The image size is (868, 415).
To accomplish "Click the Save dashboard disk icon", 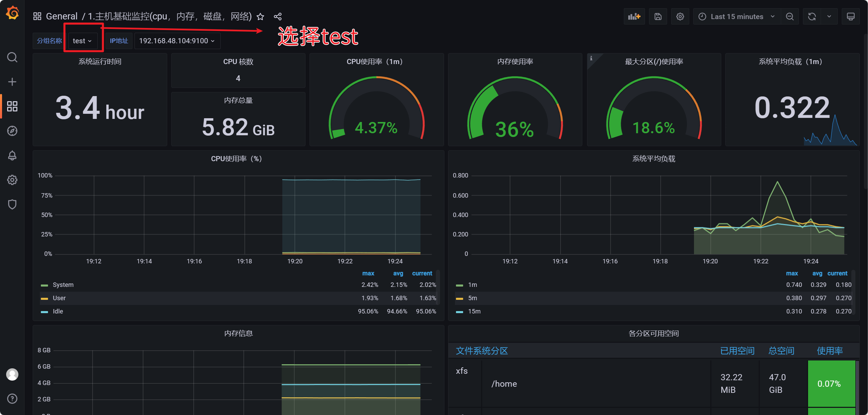I will coord(658,17).
